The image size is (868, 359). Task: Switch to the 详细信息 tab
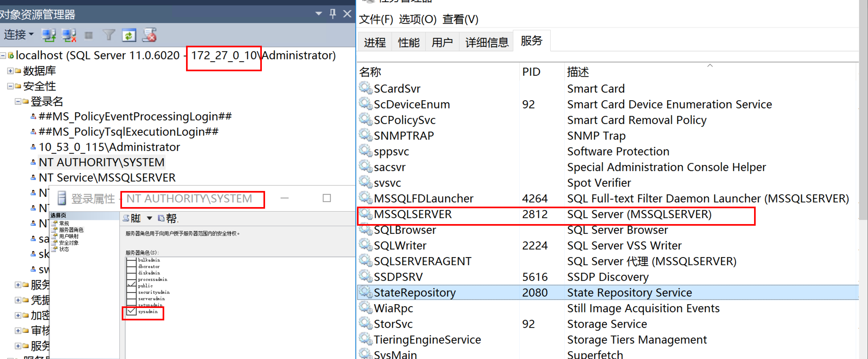[x=486, y=43]
